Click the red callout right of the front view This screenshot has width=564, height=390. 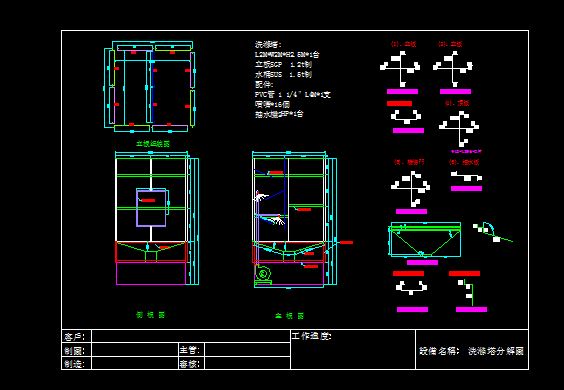click(x=346, y=242)
